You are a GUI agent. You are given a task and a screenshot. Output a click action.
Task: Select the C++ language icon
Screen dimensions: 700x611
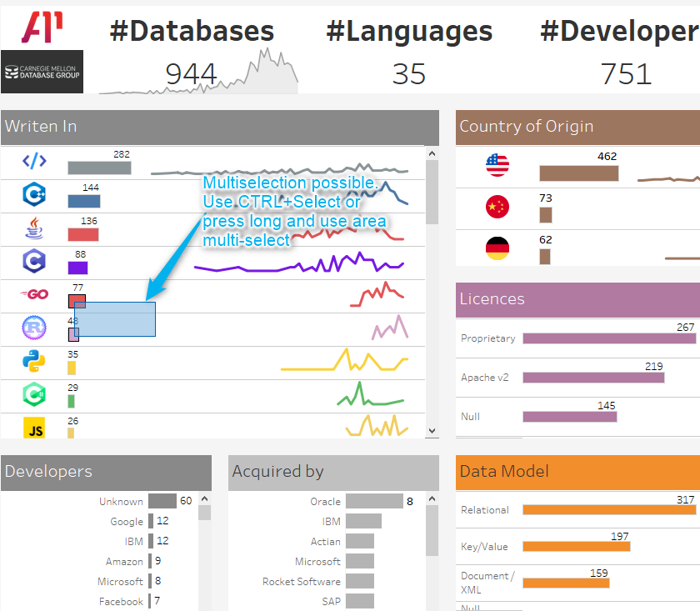[x=34, y=194]
